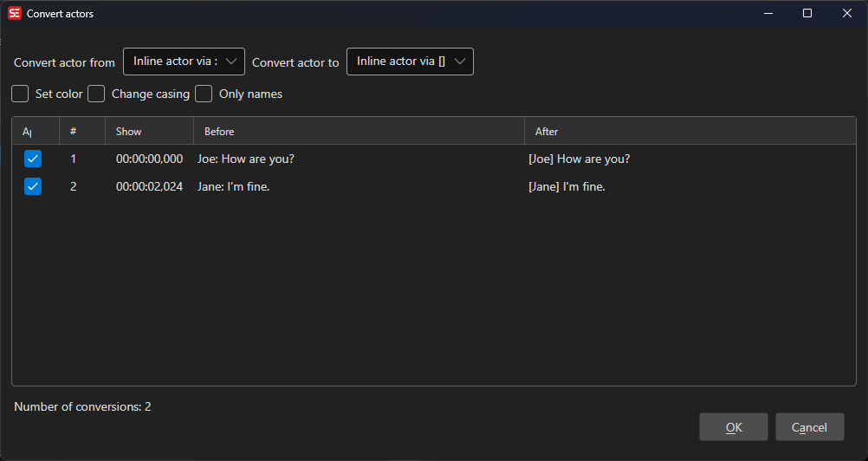The width and height of the screenshot is (868, 461).
Task: Open the Convert actor from dropdown
Action: [184, 62]
